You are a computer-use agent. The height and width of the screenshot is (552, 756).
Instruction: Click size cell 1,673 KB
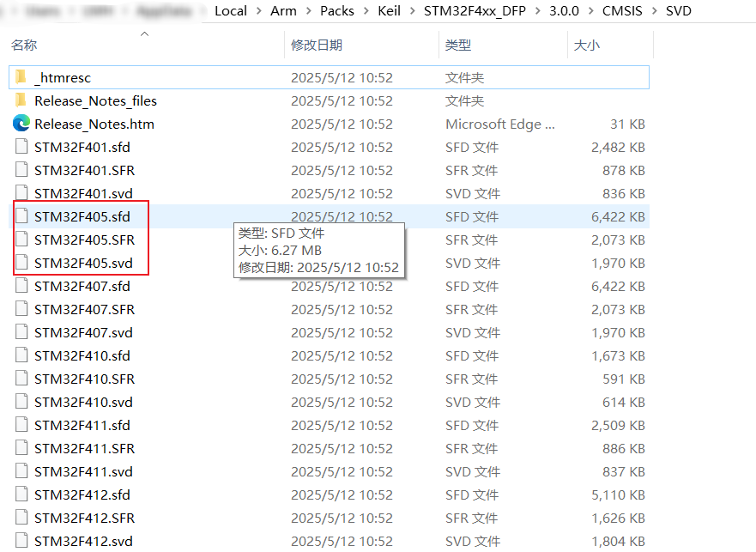[x=618, y=355]
